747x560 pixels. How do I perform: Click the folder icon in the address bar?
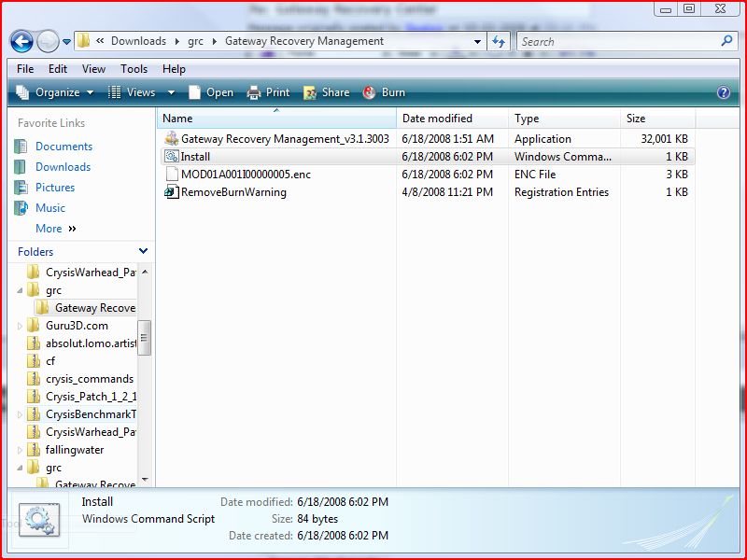pos(83,41)
